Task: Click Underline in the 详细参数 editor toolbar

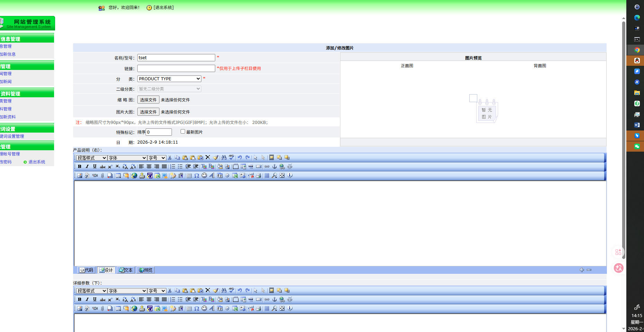Action: point(95,299)
